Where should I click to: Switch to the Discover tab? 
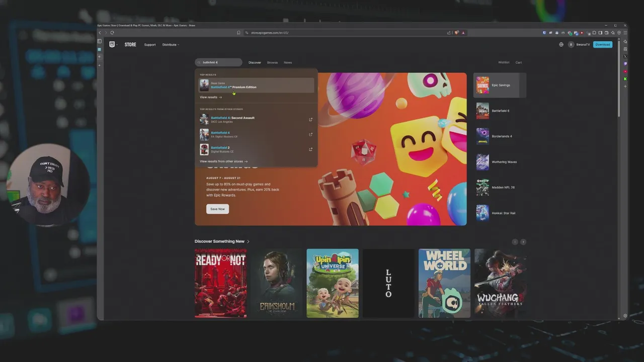[255, 62]
